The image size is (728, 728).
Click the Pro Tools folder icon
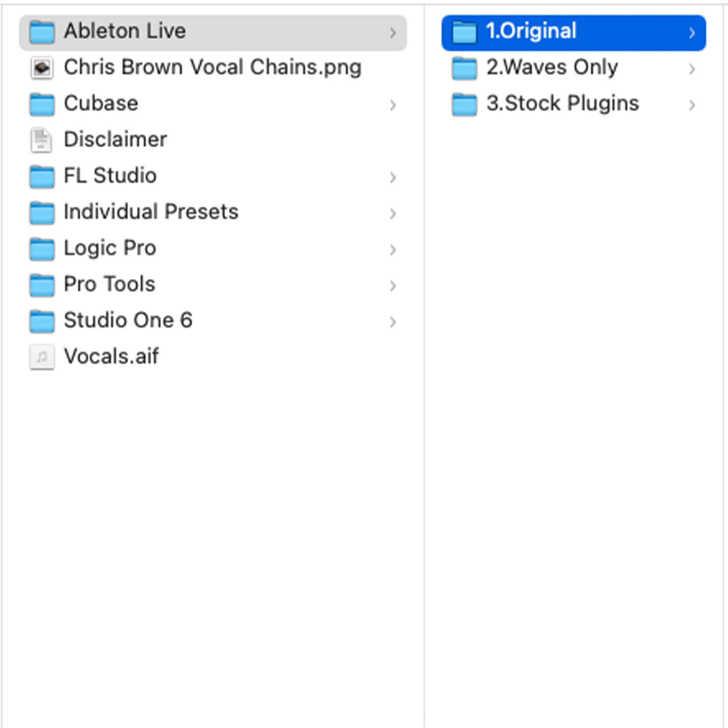[x=42, y=285]
